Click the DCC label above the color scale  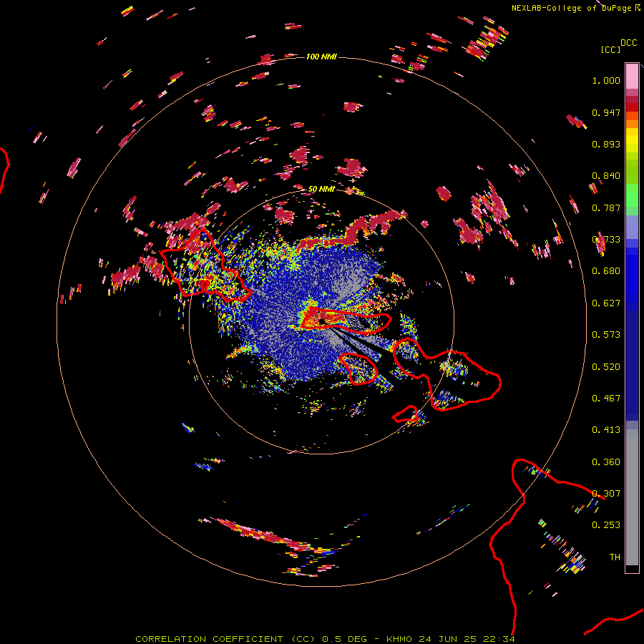pos(628,43)
